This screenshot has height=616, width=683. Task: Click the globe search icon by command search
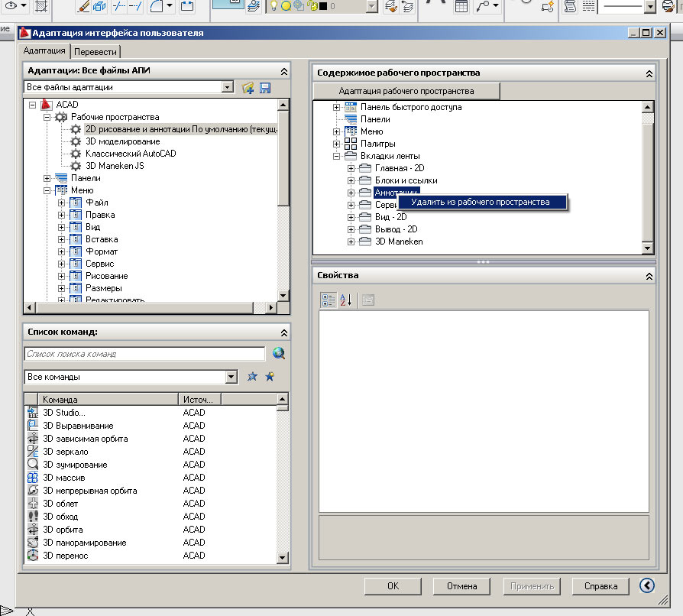click(x=278, y=353)
